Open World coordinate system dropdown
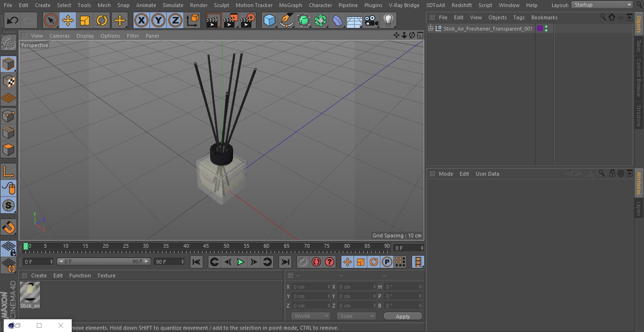 tap(311, 316)
